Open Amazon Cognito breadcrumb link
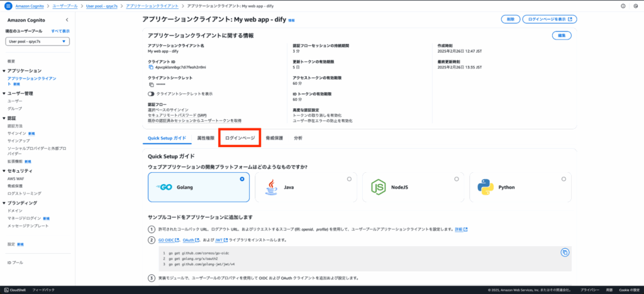This screenshot has height=294, width=644. (29, 6)
